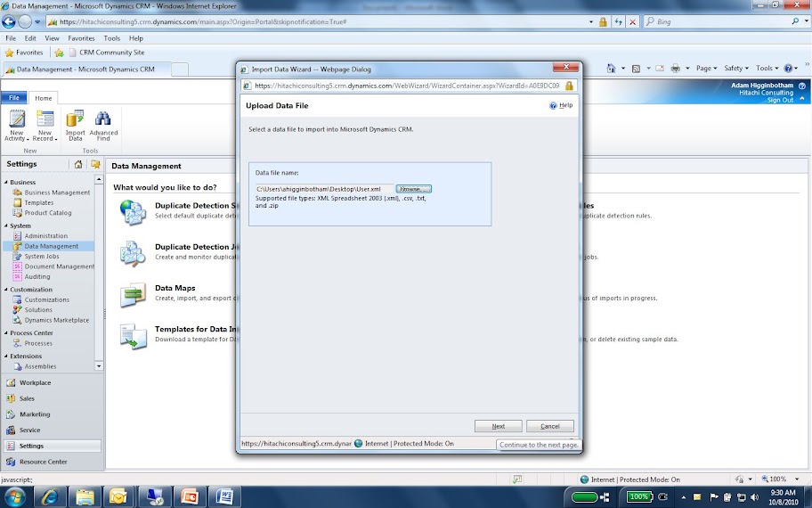This screenshot has width=812, height=508.
Task: Open Outlook from the taskbar
Action: pyautogui.click(x=118, y=496)
